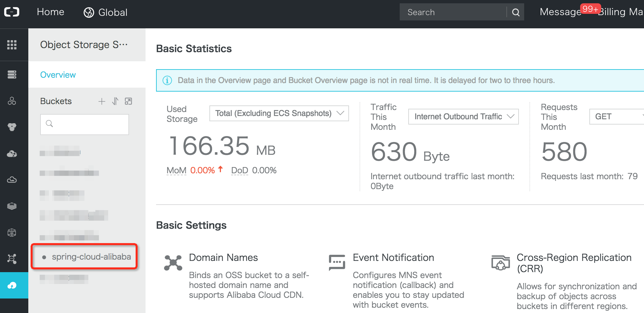Sort buckets with the arrows icon

[x=115, y=101]
